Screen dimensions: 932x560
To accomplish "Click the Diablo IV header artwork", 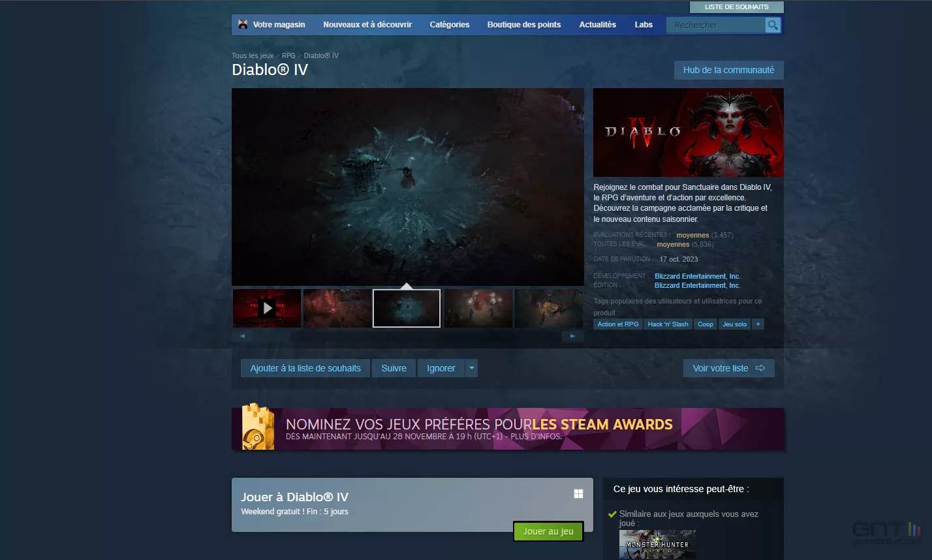I will point(689,132).
